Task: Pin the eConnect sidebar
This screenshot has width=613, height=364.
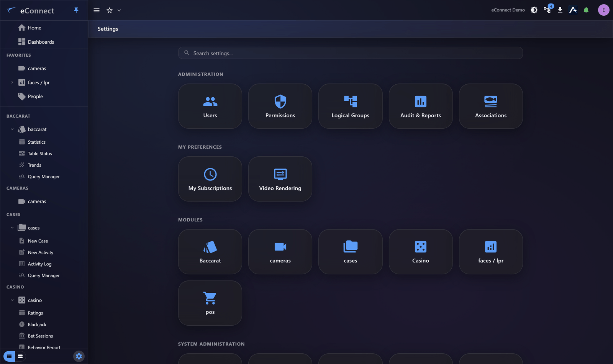Action: tap(76, 10)
